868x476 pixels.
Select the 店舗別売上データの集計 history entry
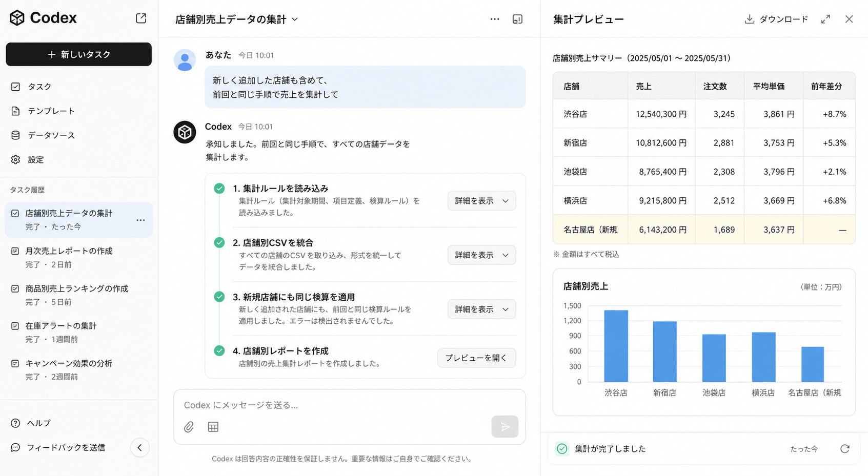point(79,220)
